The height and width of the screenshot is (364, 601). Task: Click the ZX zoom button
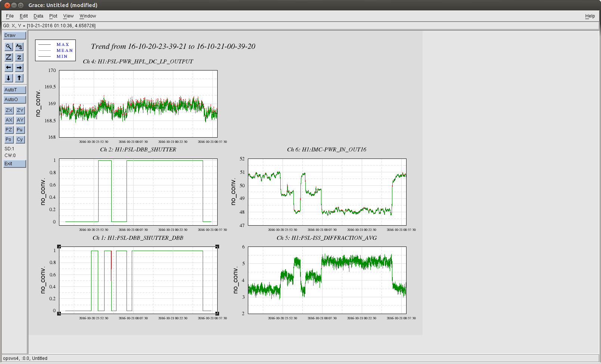[9, 110]
